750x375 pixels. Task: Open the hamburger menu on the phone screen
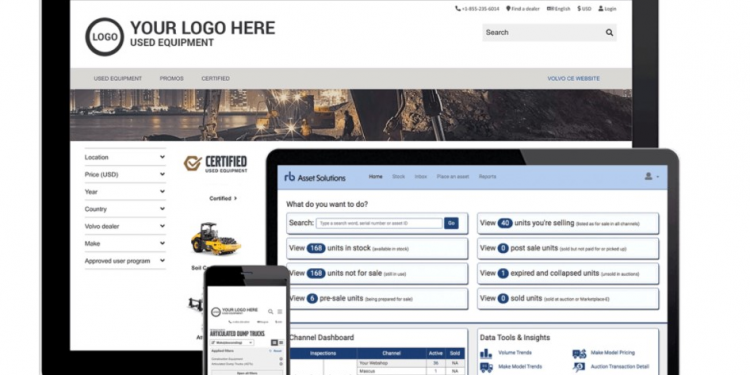tap(280, 311)
